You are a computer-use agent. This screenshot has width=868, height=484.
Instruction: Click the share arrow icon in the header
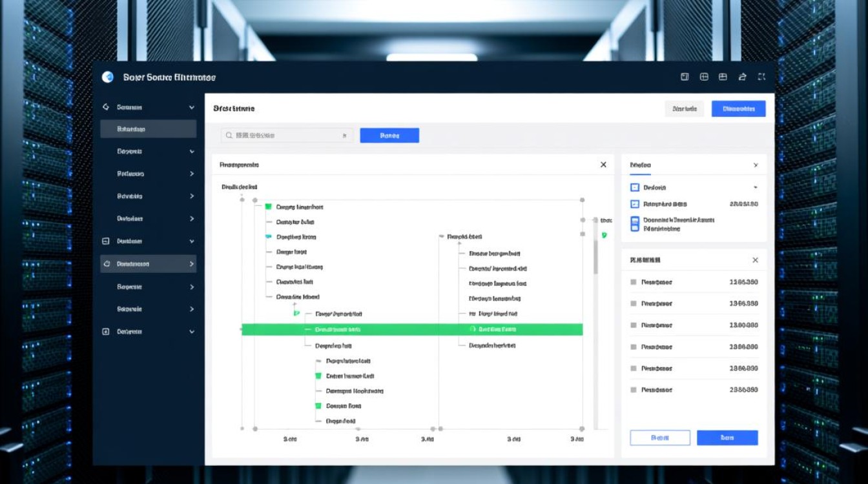(x=742, y=77)
